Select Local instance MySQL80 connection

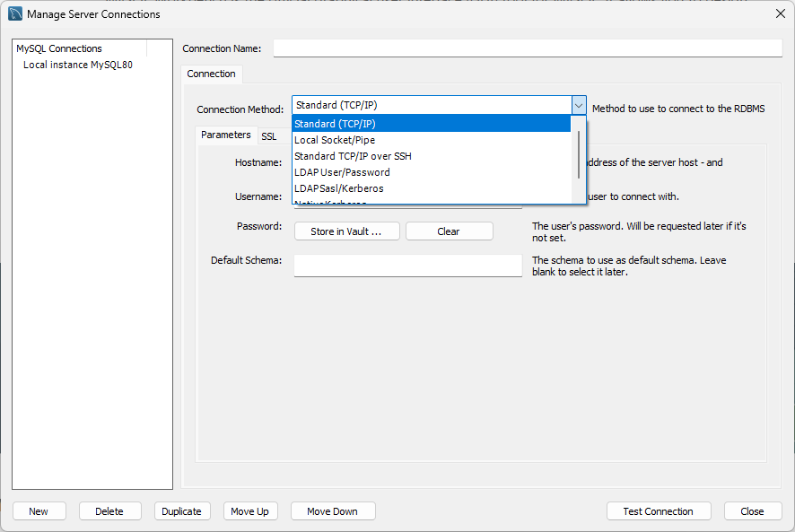click(x=77, y=65)
